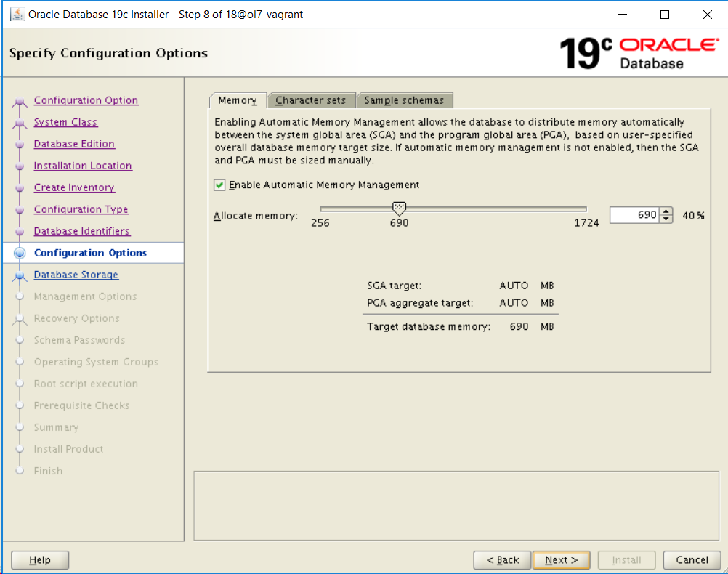
Task: Go to Installation Location step
Action: point(83,166)
